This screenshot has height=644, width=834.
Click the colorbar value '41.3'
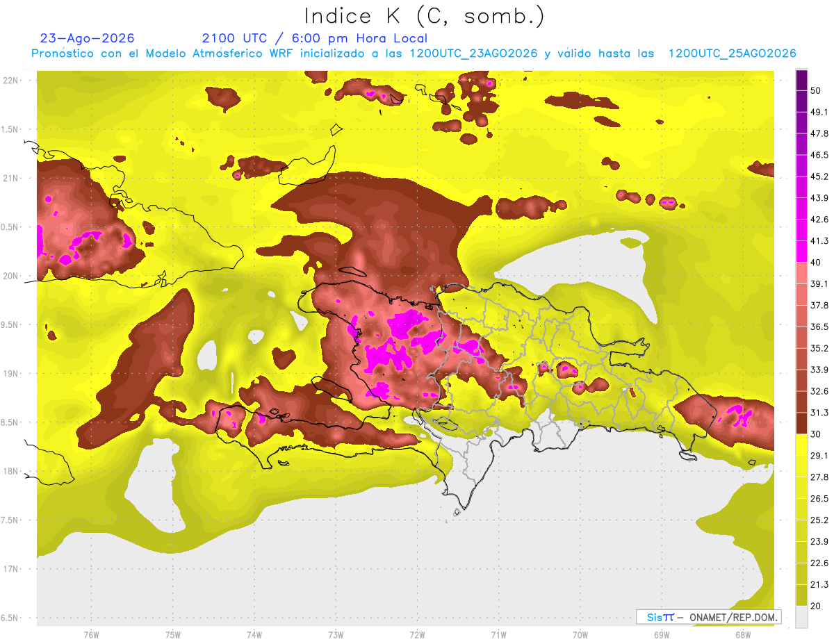[819, 241]
